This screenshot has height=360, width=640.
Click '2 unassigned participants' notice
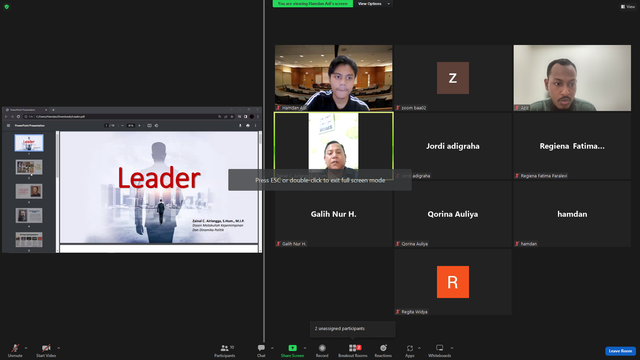pos(353,329)
